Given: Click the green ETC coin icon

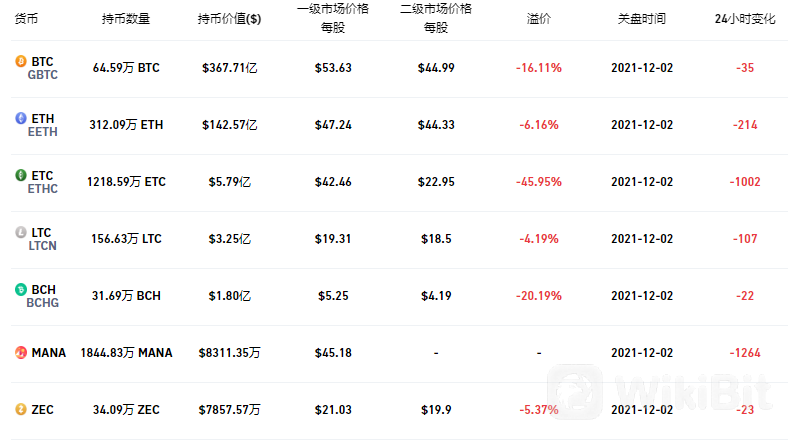Looking at the screenshot, I should 21,175.
